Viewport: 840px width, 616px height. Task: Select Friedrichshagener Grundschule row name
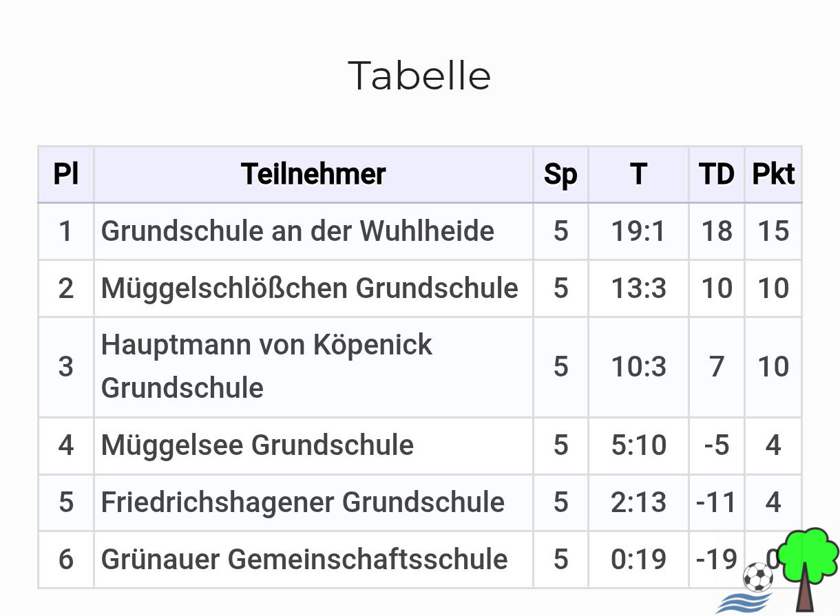point(302,502)
